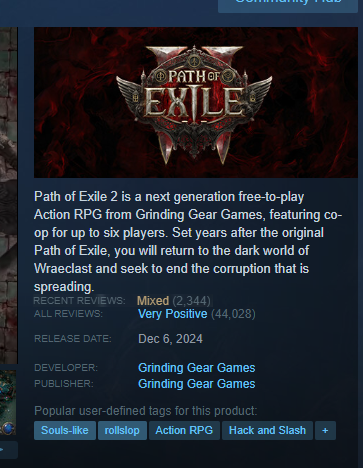Select the rollslop tag
The width and height of the screenshot is (363, 468).
pos(122,430)
